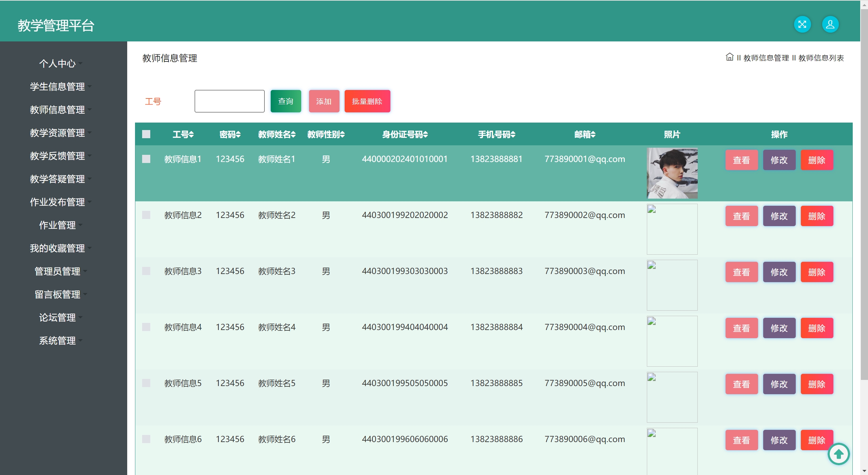Expand the 学生信息管理 sidebar menu
Screen dimensions: 868x475
click(58, 87)
